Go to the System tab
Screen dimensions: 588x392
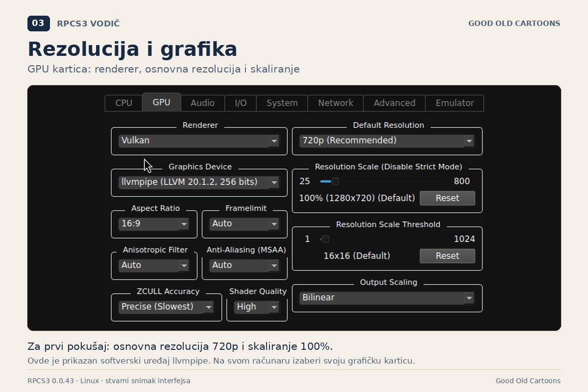(282, 103)
